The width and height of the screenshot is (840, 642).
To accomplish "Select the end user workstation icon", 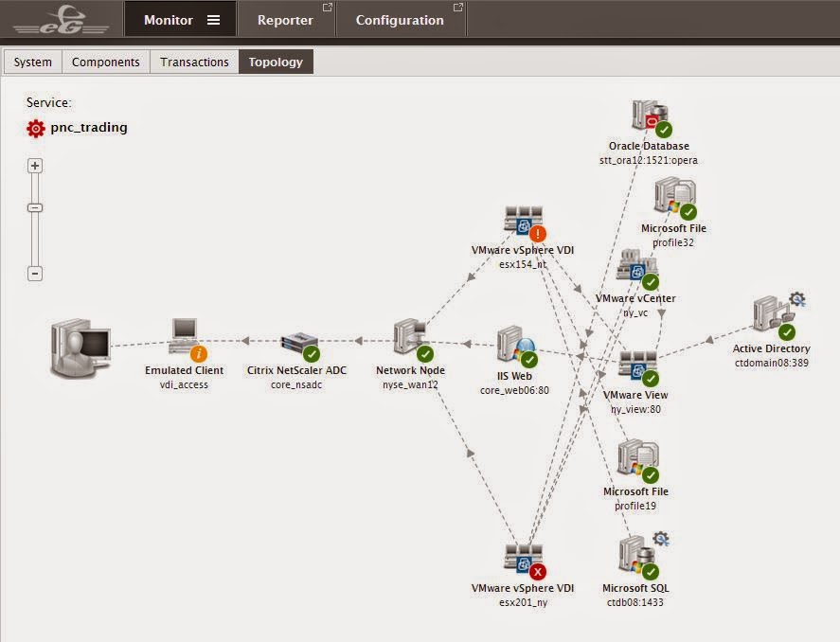I will click(80, 348).
